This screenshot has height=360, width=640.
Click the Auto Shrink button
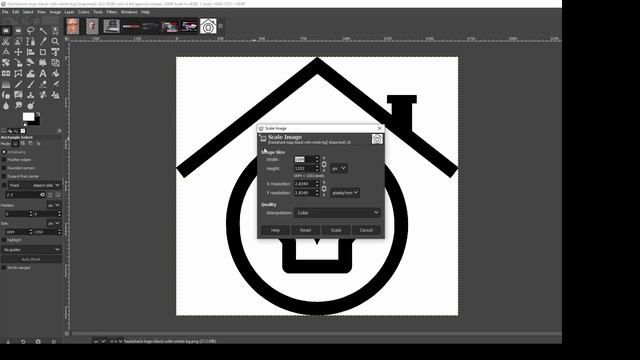point(31,259)
